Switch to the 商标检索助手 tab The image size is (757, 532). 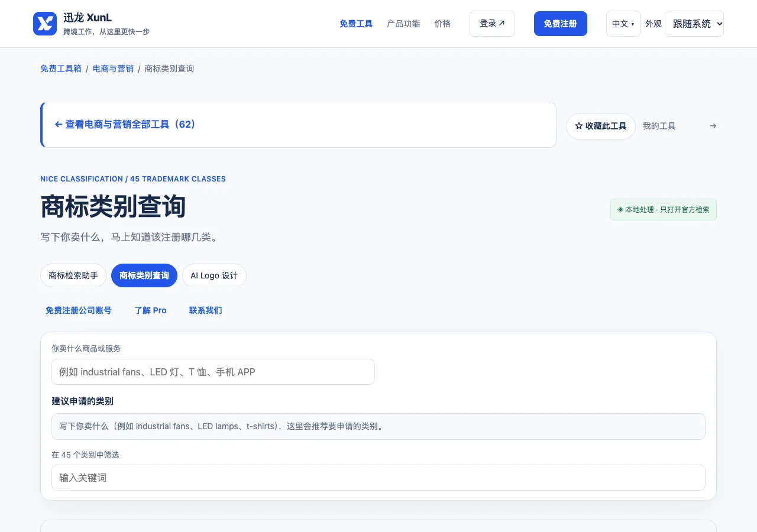[73, 275]
